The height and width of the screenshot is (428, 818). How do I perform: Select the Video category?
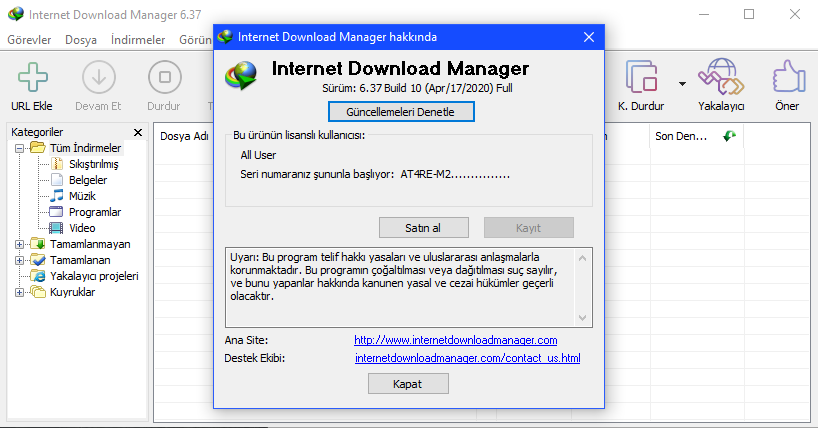(x=82, y=228)
